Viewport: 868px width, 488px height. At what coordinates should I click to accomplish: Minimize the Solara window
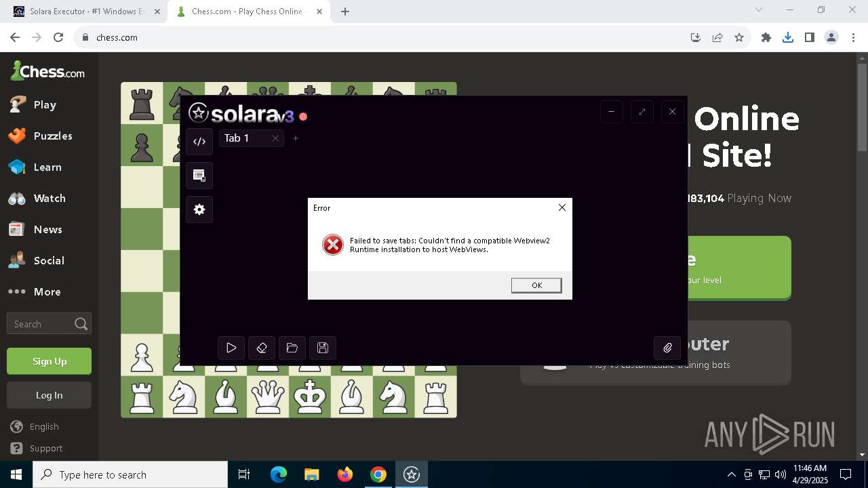(612, 112)
